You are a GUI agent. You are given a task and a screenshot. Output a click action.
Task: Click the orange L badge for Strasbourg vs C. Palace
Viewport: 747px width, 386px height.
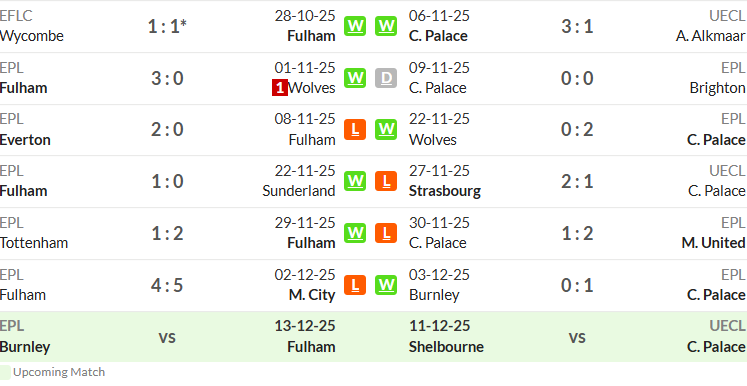[x=386, y=181]
